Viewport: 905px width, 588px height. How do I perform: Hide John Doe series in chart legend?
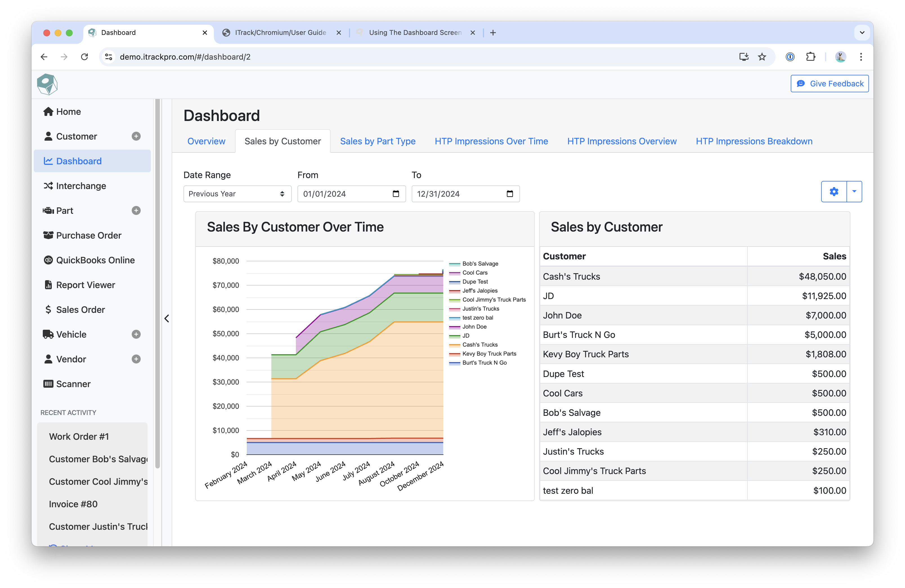pos(474,327)
